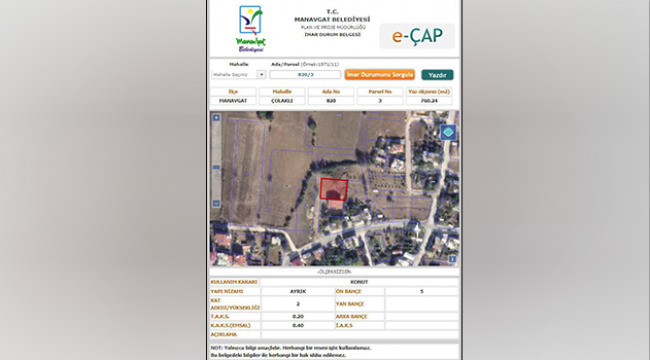Click the ÖN BAHÇE value 5
The image size is (650, 360).
422,292
